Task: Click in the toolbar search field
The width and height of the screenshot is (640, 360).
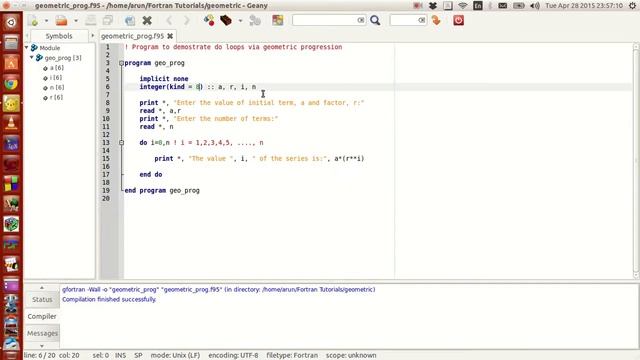Action: (324, 20)
